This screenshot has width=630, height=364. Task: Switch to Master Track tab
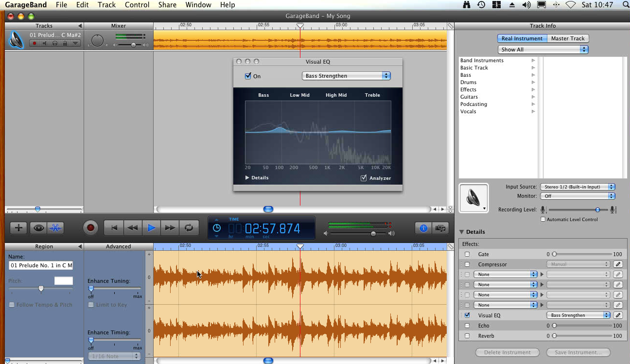(568, 38)
